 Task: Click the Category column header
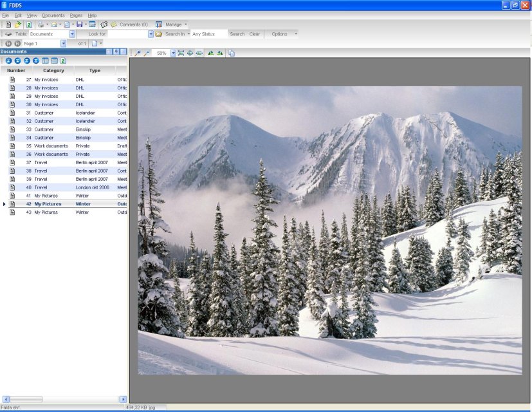[x=53, y=70]
